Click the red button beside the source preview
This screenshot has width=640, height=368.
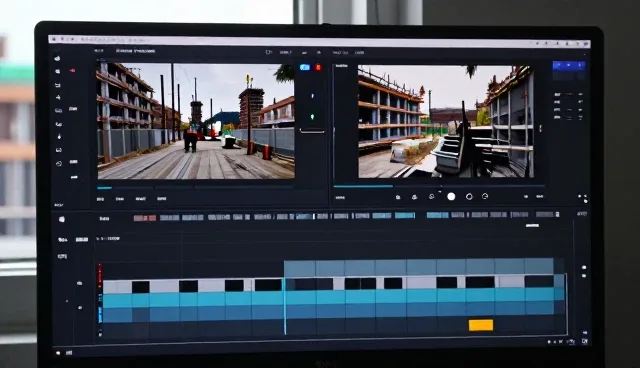(x=318, y=67)
